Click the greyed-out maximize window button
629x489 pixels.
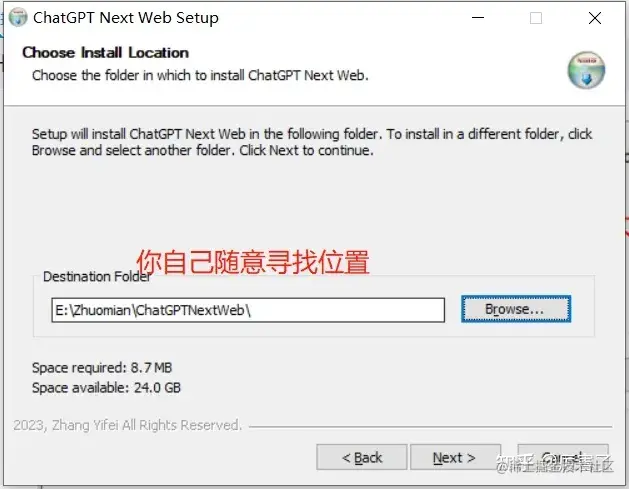point(536,18)
